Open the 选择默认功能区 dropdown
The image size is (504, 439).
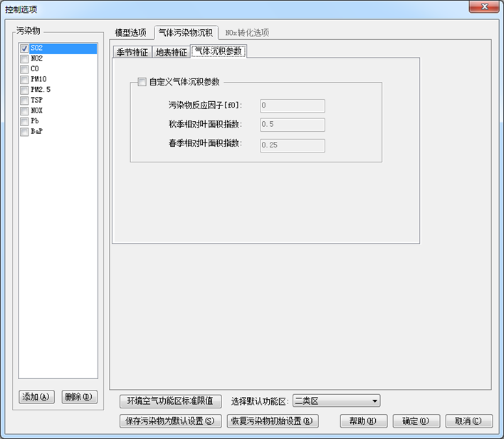[336, 401]
